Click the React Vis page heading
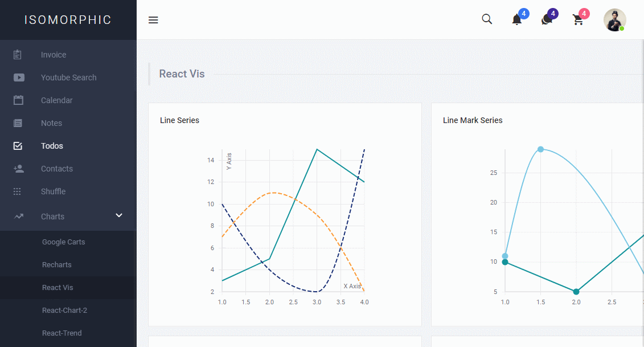 click(x=182, y=74)
